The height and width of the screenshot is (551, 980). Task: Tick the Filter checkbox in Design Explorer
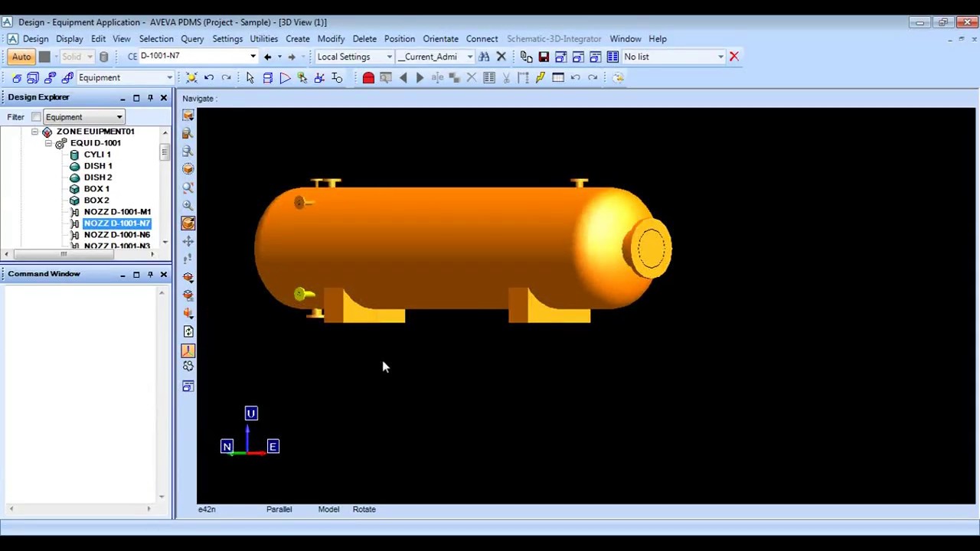36,117
